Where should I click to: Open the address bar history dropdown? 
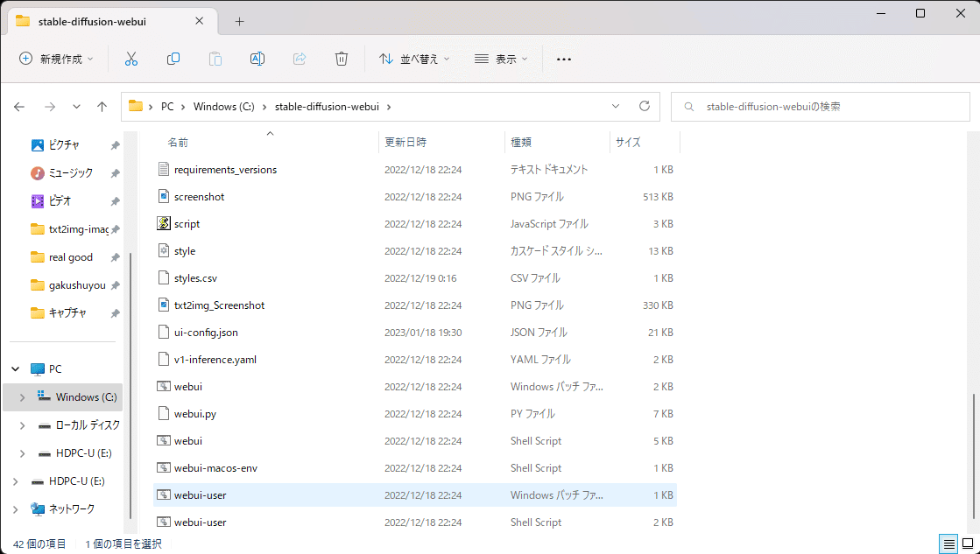click(616, 106)
